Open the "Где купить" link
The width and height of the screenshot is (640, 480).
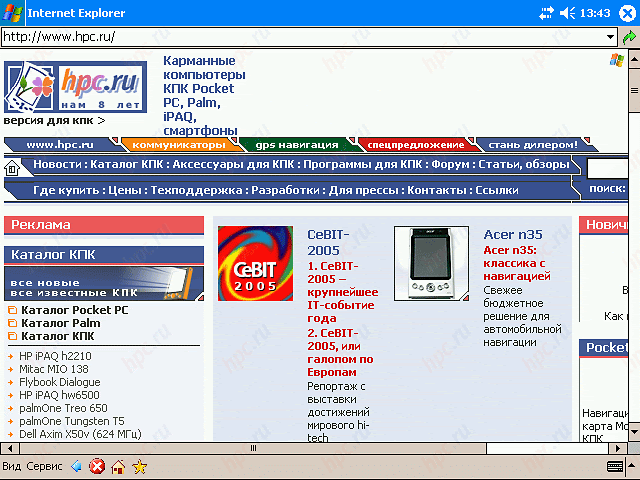[x=66, y=190]
